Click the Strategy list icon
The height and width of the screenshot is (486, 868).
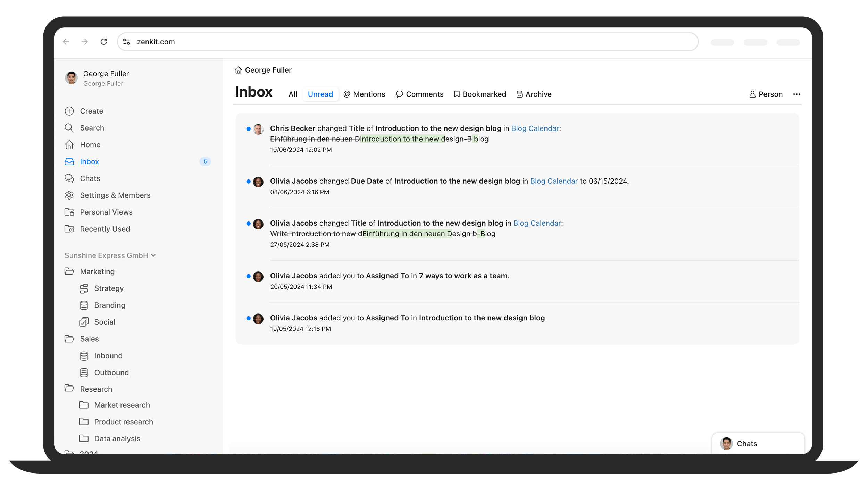84,288
